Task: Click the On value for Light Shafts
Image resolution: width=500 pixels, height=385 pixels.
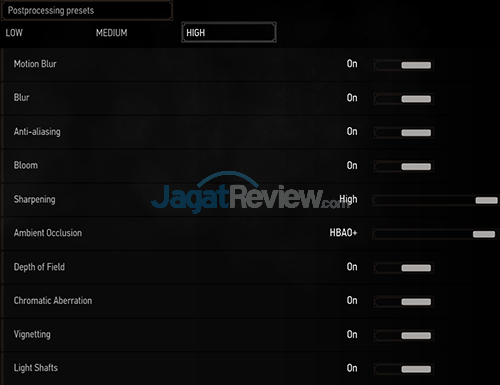Action: pyautogui.click(x=352, y=368)
